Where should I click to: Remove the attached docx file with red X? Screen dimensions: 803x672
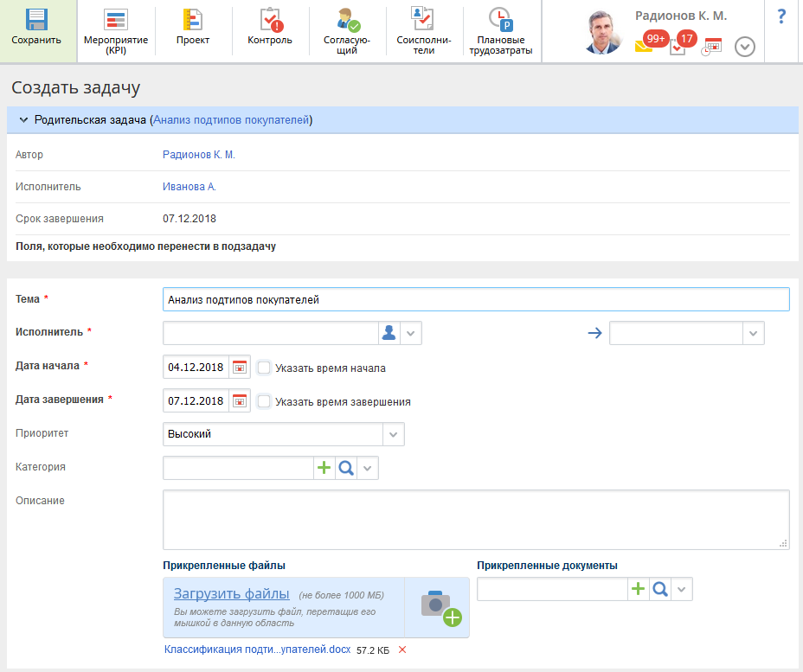pyautogui.click(x=401, y=650)
